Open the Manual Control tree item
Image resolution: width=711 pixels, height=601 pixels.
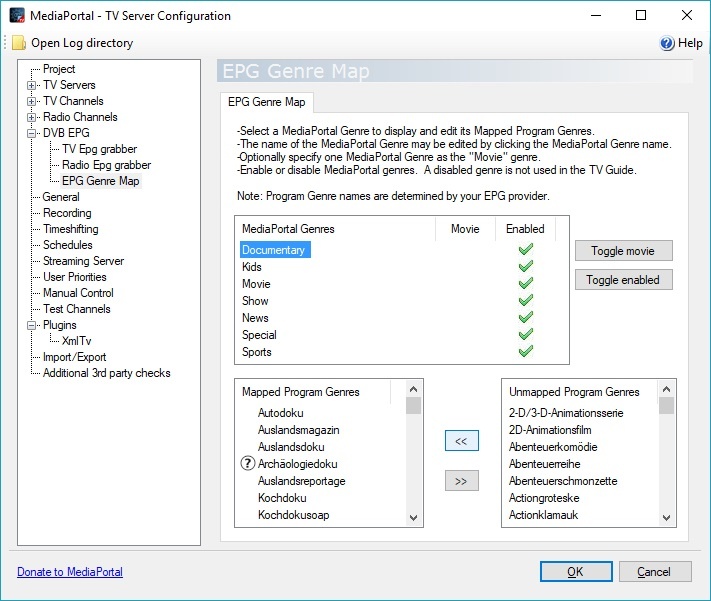(78, 293)
